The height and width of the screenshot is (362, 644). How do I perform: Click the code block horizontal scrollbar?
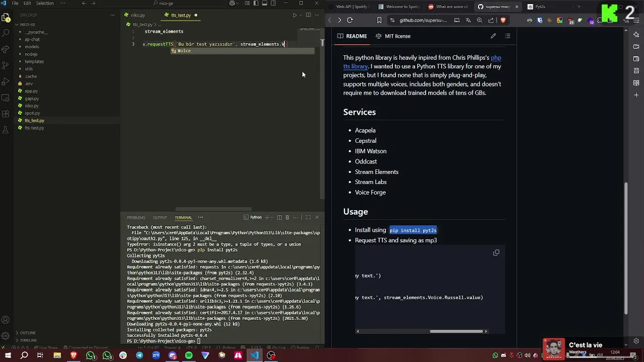point(457,331)
